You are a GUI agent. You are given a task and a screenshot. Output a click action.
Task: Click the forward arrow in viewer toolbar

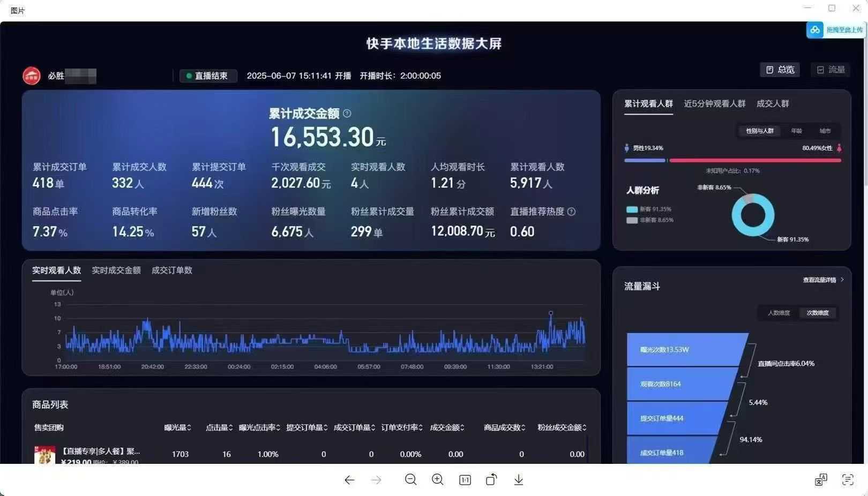click(377, 480)
